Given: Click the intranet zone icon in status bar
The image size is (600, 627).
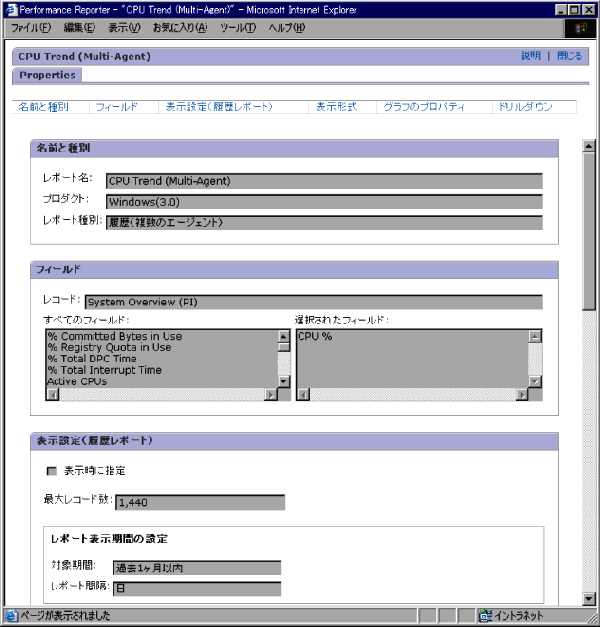Looking at the screenshot, I should (486, 615).
